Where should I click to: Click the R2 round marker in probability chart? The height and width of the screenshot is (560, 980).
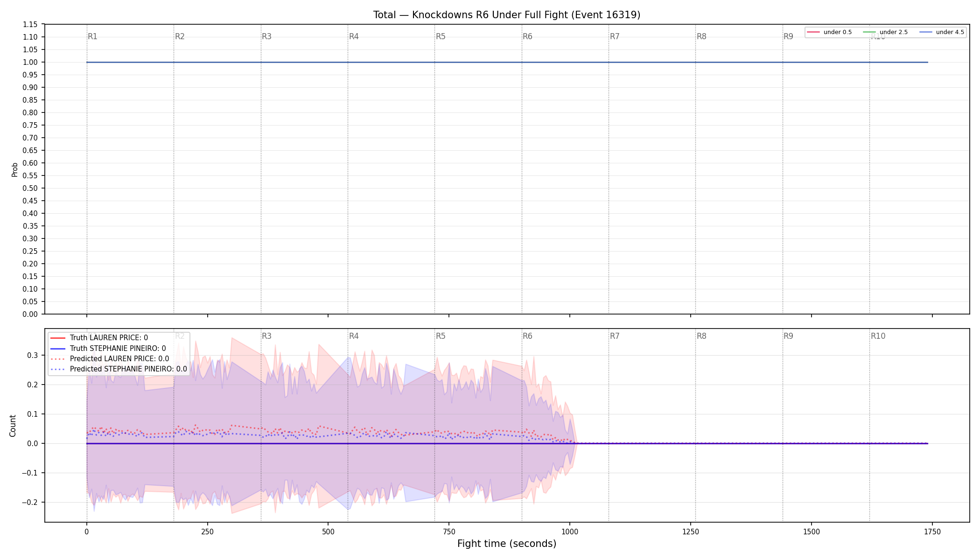click(180, 36)
